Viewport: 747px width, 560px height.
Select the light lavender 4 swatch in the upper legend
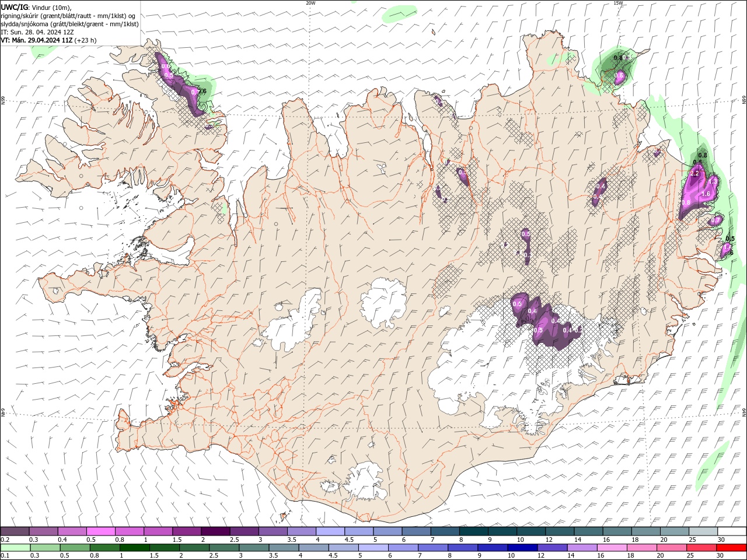click(x=330, y=531)
